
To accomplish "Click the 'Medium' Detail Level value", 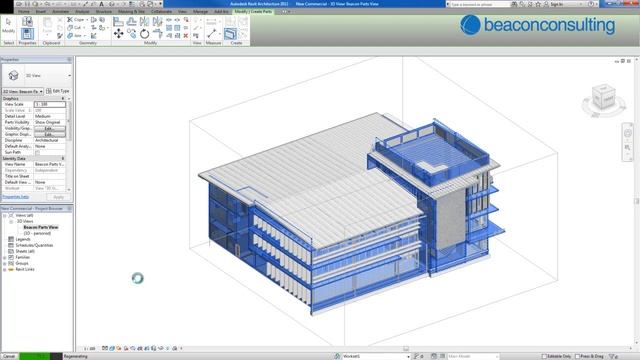I will pyautogui.click(x=49, y=116).
